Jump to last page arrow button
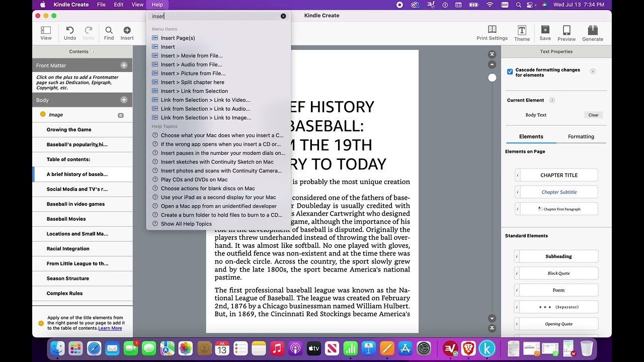 pyautogui.click(x=492, y=328)
